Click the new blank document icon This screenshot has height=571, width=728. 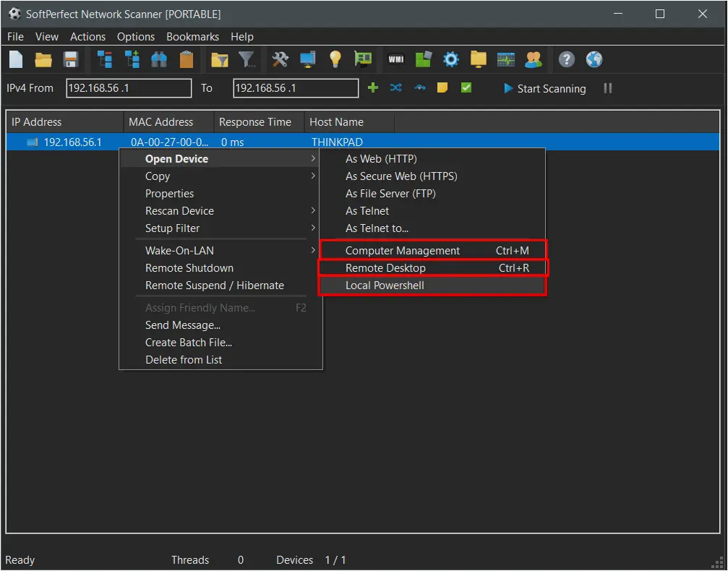[16, 59]
